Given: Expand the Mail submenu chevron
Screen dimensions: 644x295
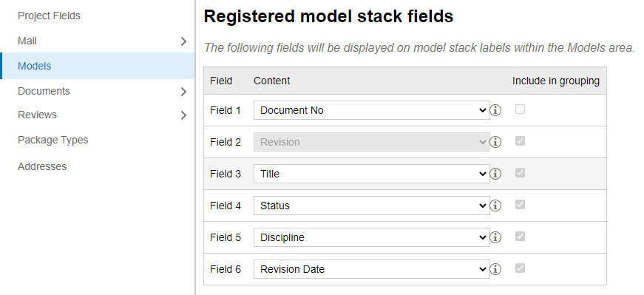Looking at the screenshot, I should (x=183, y=41).
